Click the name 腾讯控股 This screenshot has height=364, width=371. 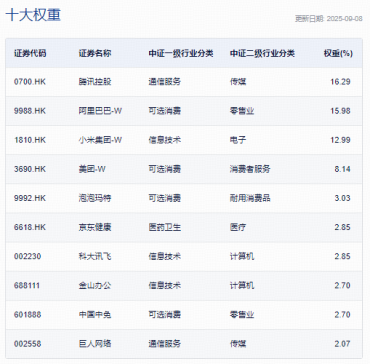tap(95, 82)
